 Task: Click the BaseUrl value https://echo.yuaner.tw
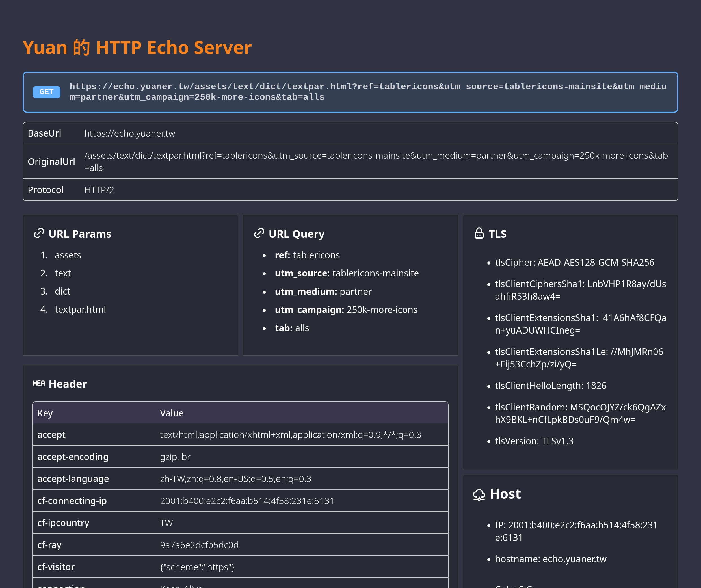[129, 133]
